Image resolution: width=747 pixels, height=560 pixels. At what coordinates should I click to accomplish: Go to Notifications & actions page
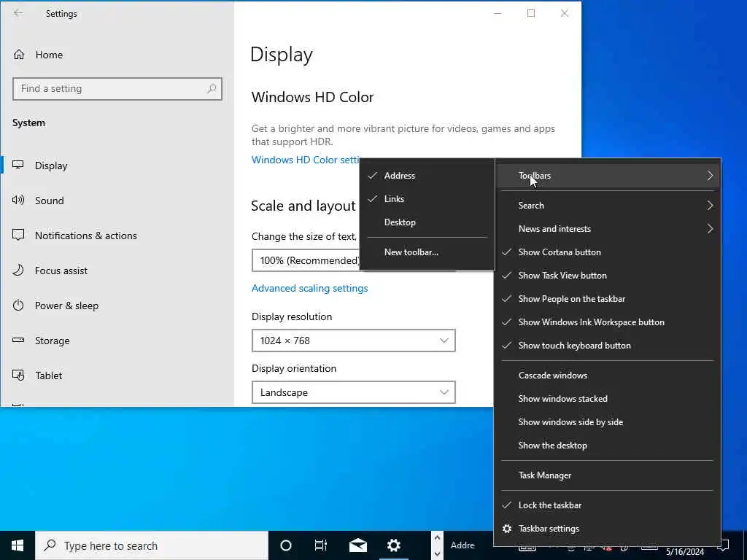117,236
